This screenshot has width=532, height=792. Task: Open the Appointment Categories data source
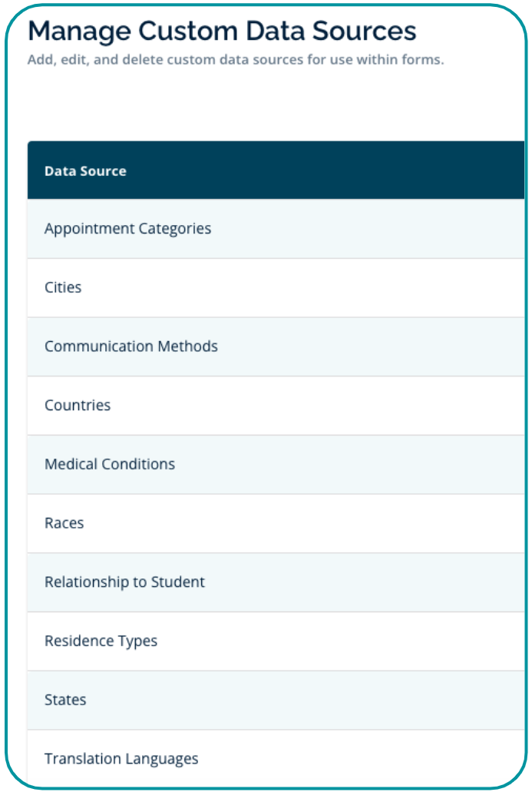coord(127,229)
